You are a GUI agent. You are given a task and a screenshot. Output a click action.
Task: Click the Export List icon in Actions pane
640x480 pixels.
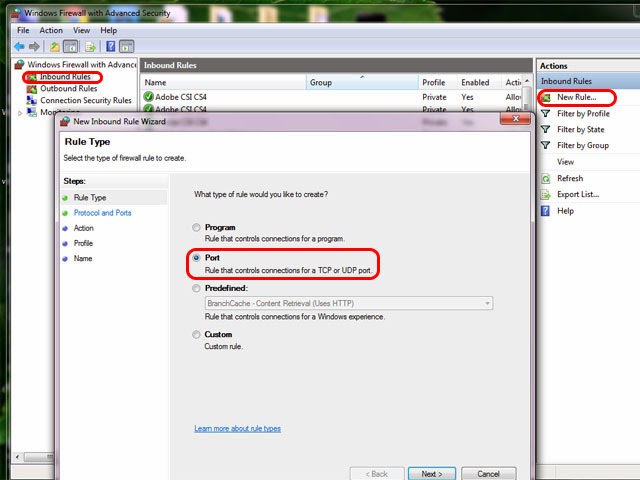(x=546, y=195)
